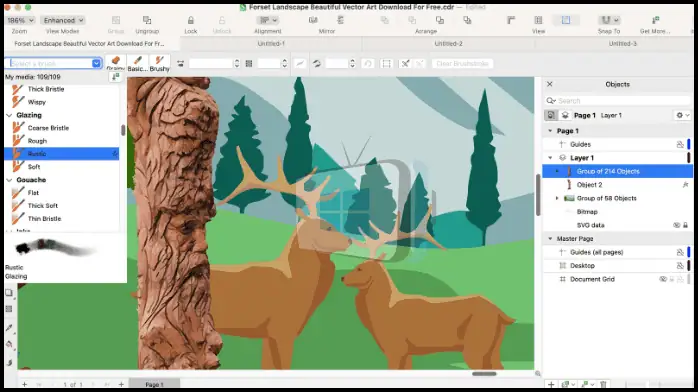Toggle lock on SVG data object

[686, 225]
